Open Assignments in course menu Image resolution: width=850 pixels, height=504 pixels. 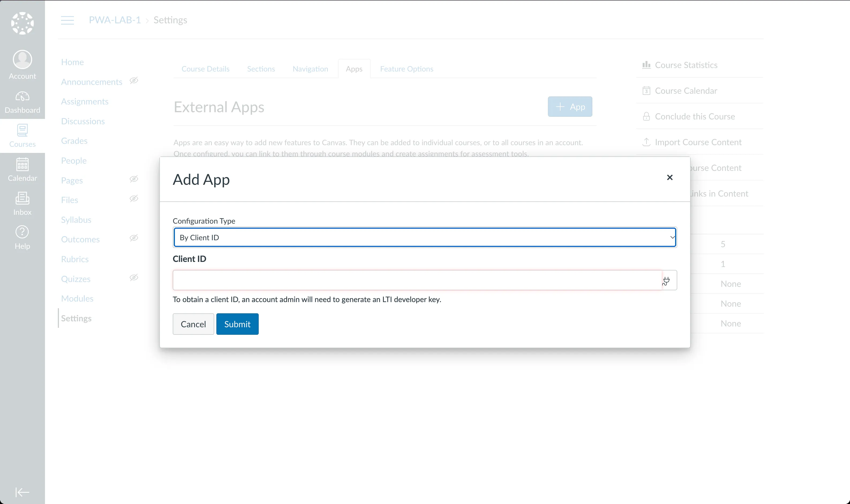pos(85,101)
